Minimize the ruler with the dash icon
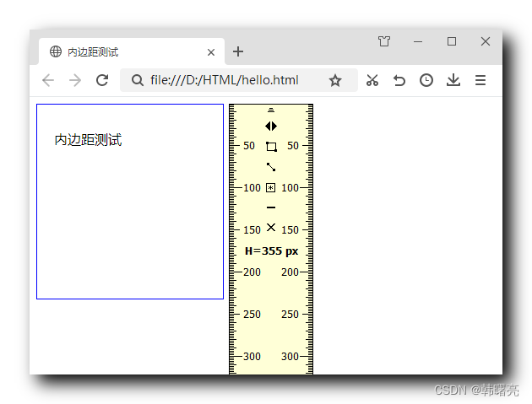This screenshot has height=404, width=532. [271, 207]
